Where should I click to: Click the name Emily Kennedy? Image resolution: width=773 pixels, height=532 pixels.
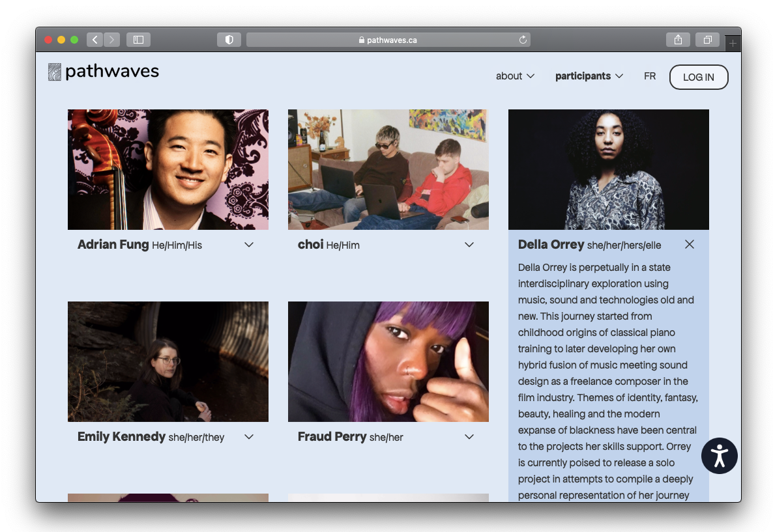[x=121, y=437]
